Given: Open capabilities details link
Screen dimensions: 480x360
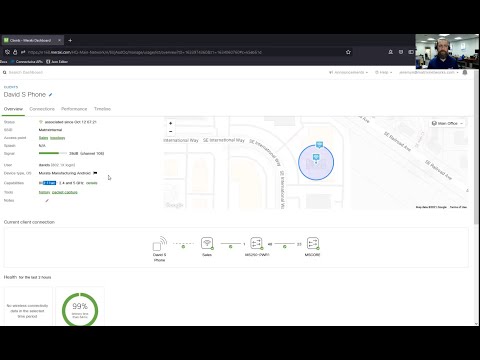Looking at the screenshot, I should point(92,183).
